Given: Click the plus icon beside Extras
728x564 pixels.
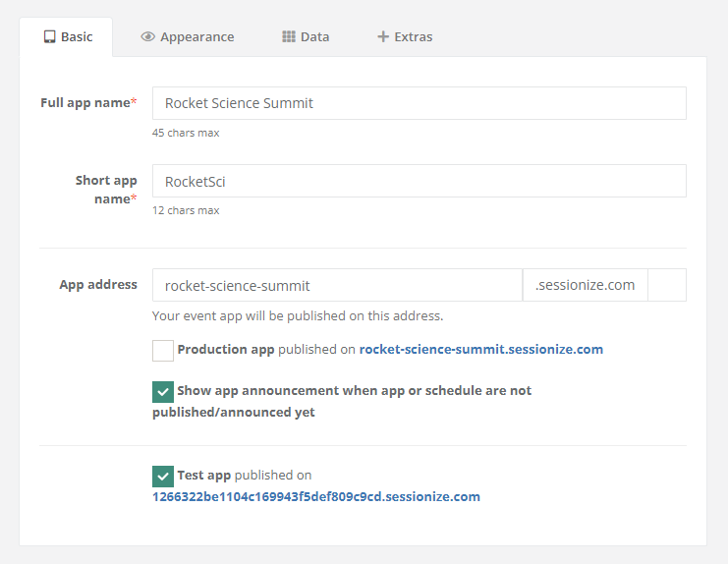Looking at the screenshot, I should click(x=383, y=37).
